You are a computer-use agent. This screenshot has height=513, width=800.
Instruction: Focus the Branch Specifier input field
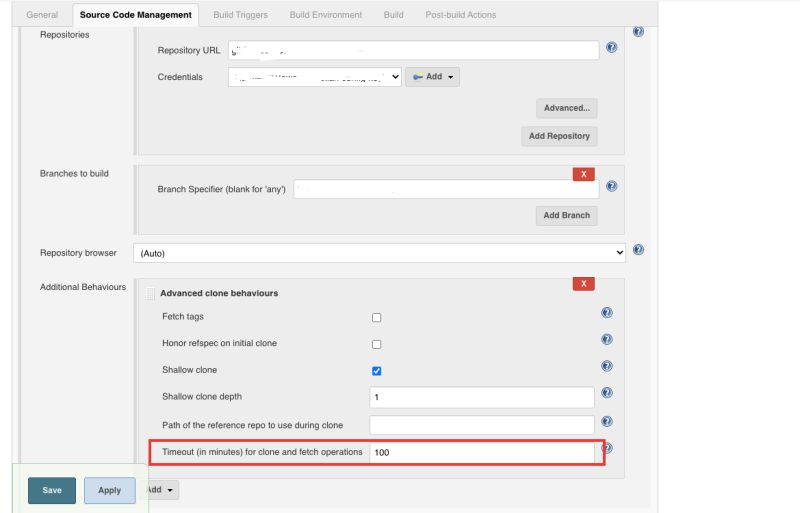click(446, 189)
